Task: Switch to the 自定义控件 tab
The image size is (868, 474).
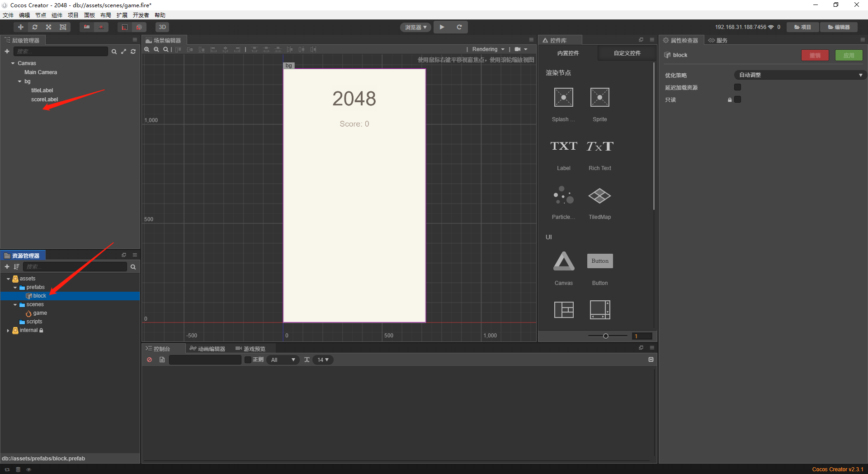Action: click(x=626, y=53)
